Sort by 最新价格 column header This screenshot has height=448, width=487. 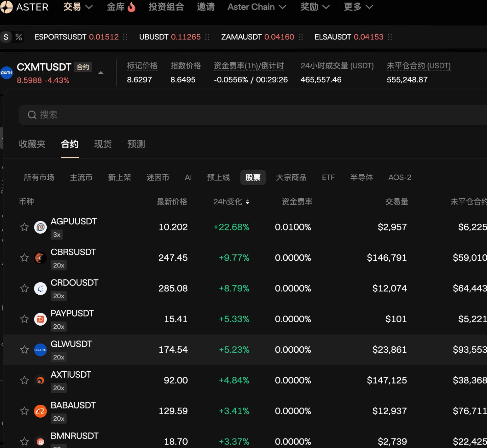click(x=172, y=202)
